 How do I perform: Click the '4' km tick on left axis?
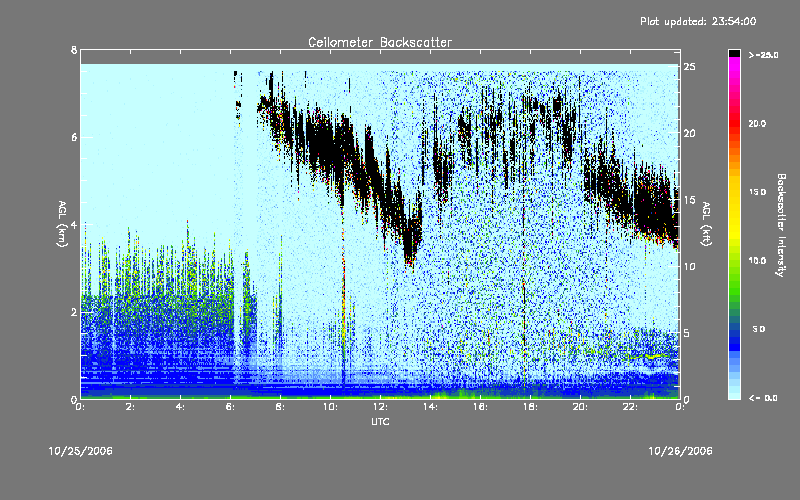coord(74,224)
